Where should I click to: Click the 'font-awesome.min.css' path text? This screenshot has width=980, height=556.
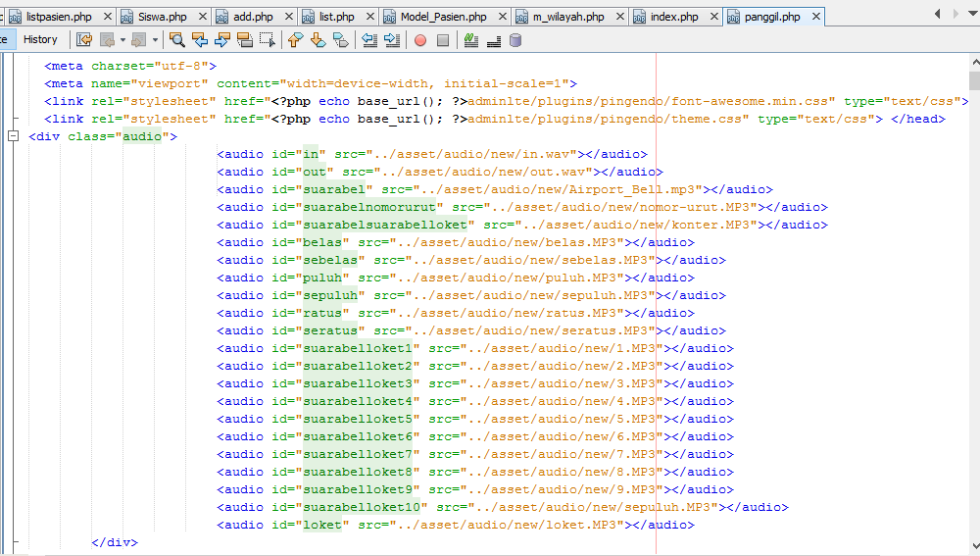[750, 101]
